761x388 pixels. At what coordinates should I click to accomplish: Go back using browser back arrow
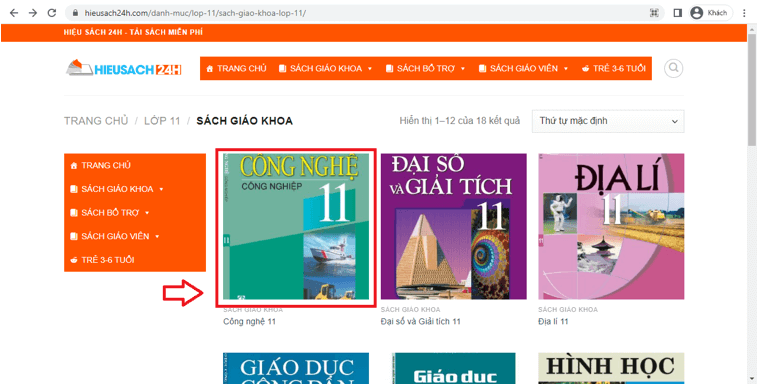pyautogui.click(x=14, y=13)
